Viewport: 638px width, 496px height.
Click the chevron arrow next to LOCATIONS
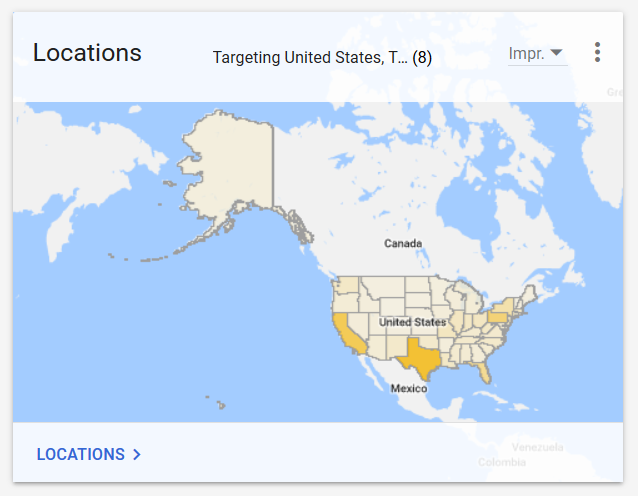point(137,454)
